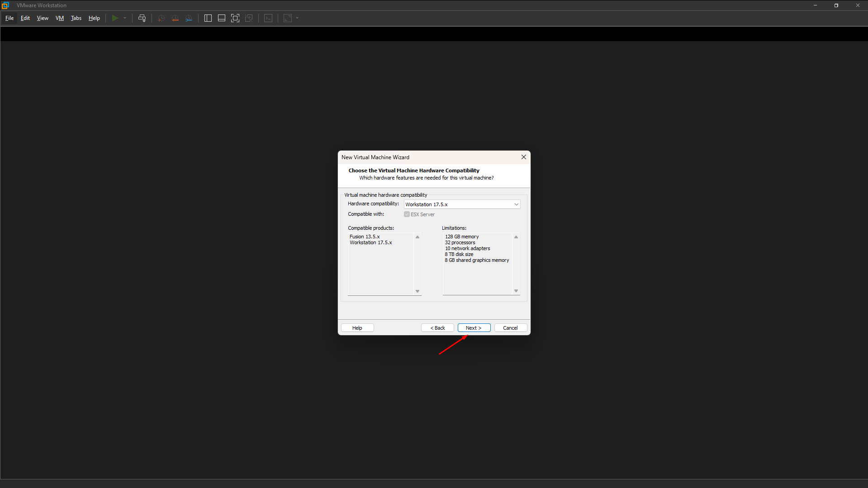Open the VM menu
The image size is (868, 488).
coord(60,18)
